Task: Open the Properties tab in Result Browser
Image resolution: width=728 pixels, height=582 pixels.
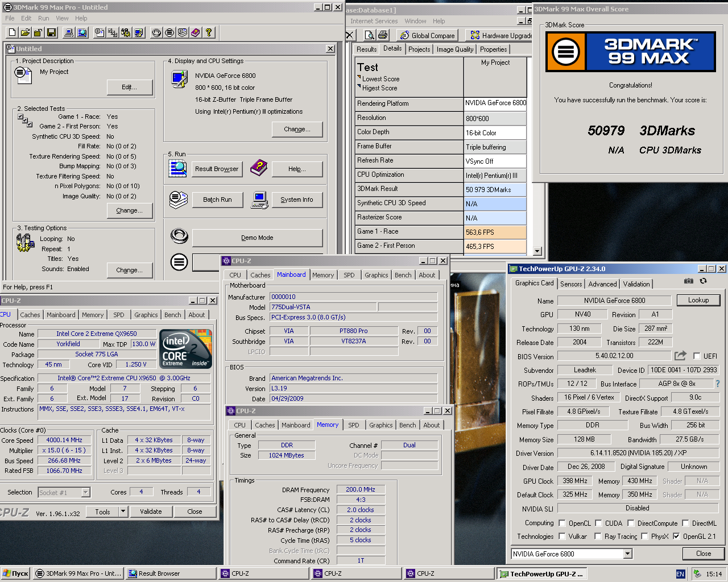Action: (x=493, y=49)
